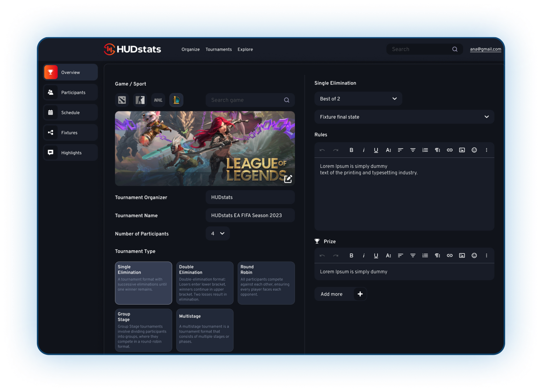The height and width of the screenshot is (392, 542).
Task: Choose the League of Legends game icon
Action: pyautogui.click(x=176, y=100)
